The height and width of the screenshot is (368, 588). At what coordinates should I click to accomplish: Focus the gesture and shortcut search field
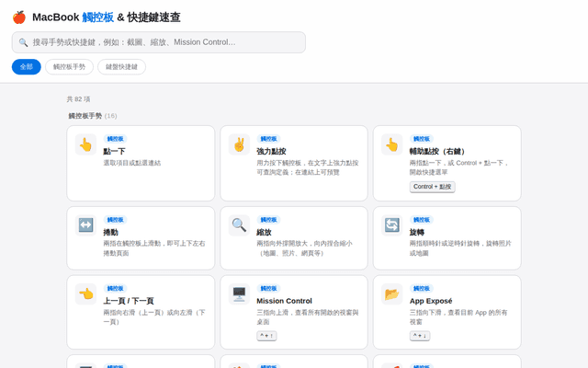pos(159,42)
